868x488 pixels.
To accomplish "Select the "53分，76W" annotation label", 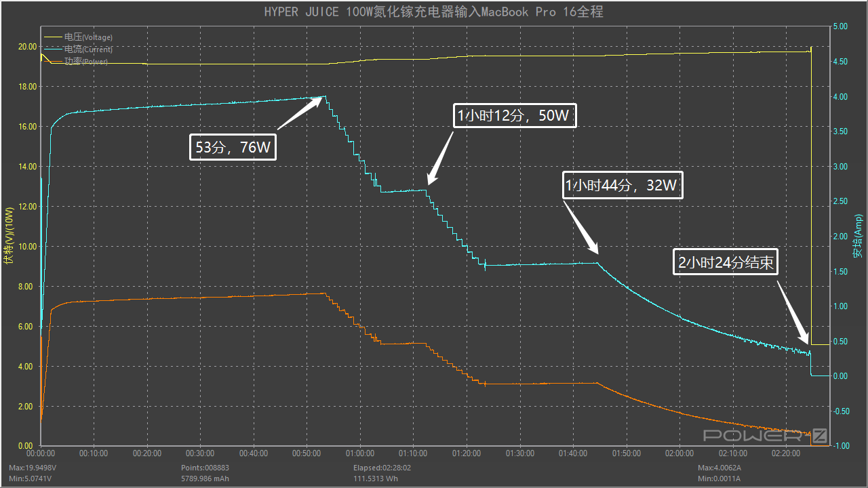I will click(233, 147).
